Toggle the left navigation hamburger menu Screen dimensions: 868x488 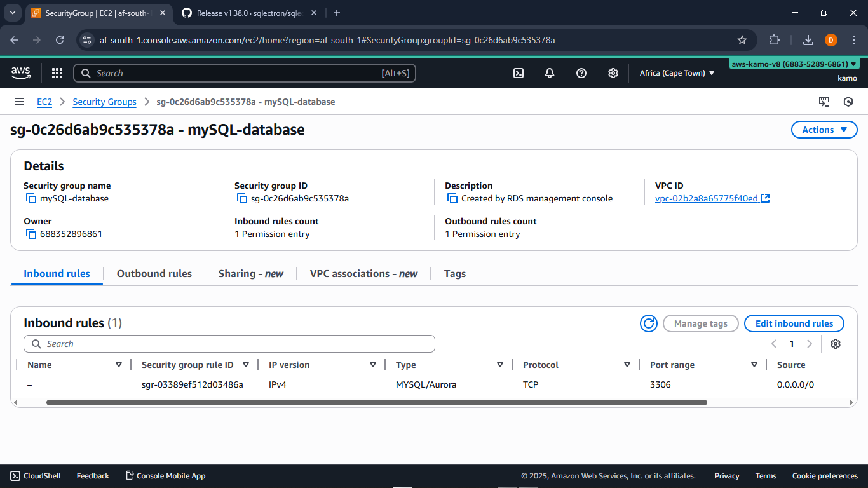click(20, 102)
